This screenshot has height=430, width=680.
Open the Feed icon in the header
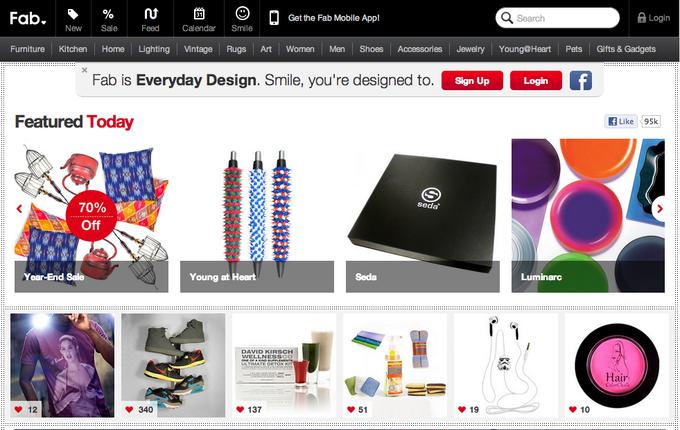tap(150, 14)
